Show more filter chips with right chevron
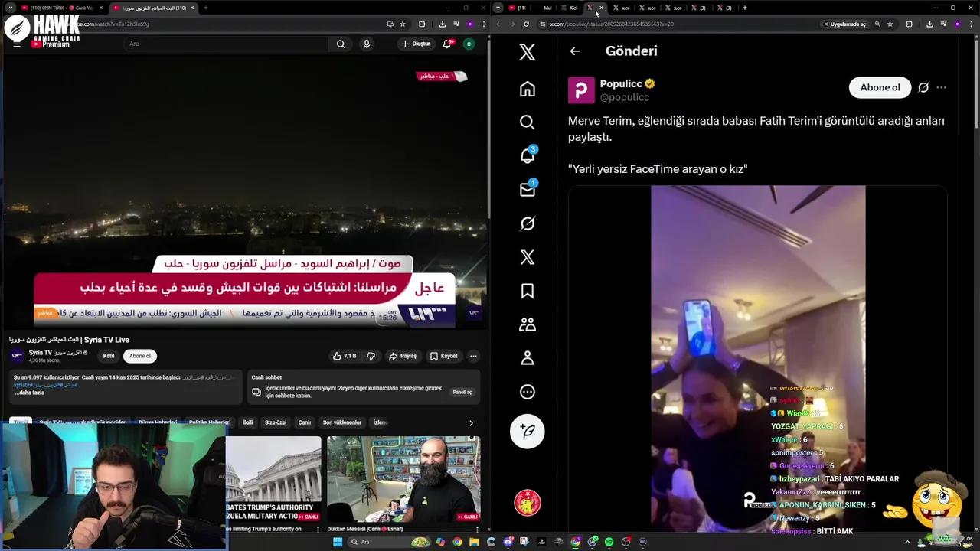Image resolution: width=980 pixels, height=551 pixels. click(471, 422)
